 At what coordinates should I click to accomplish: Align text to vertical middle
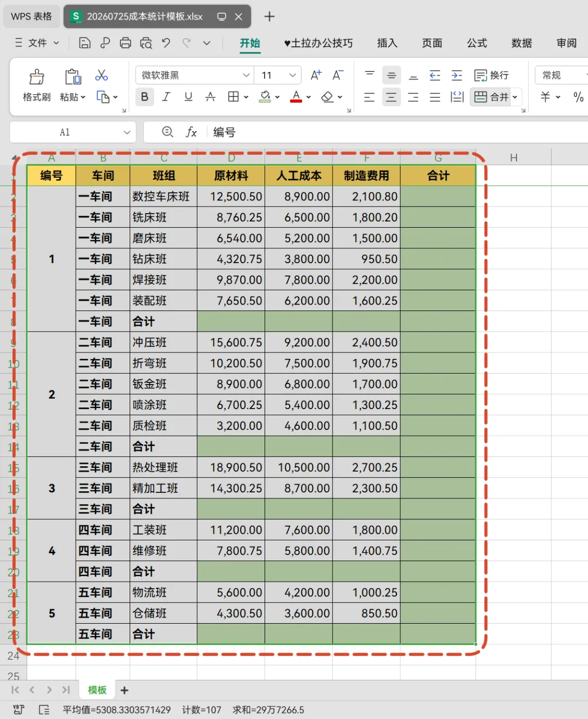pos(391,75)
